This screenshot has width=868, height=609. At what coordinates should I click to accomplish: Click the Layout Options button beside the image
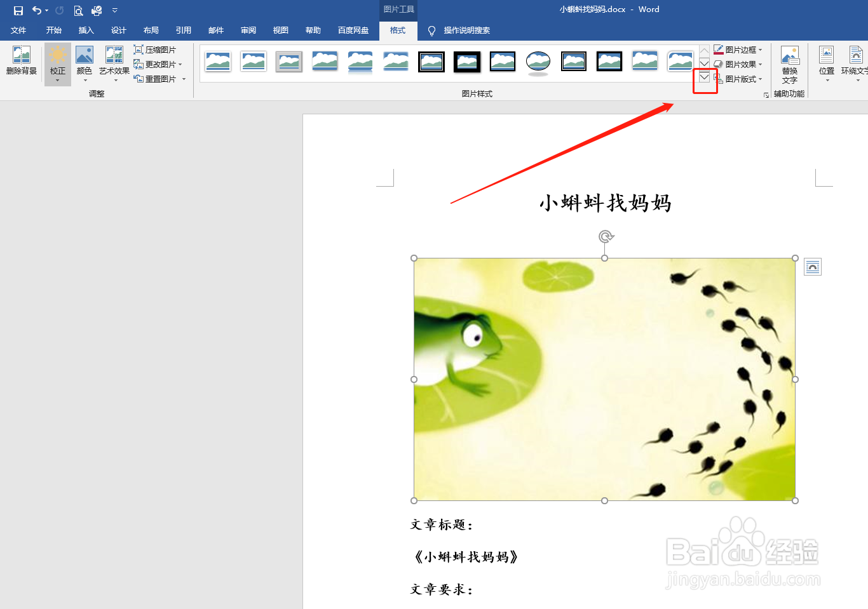813,267
